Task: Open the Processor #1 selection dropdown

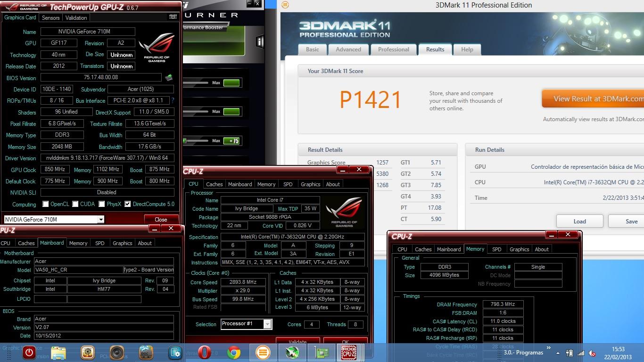Action: point(267,324)
